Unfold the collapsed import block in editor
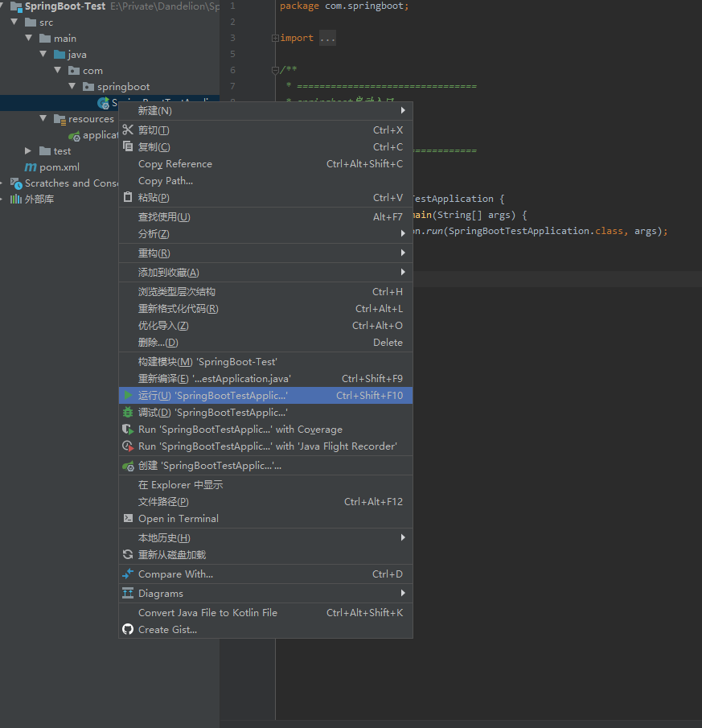The width and height of the screenshot is (702, 728). click(276, 38)
